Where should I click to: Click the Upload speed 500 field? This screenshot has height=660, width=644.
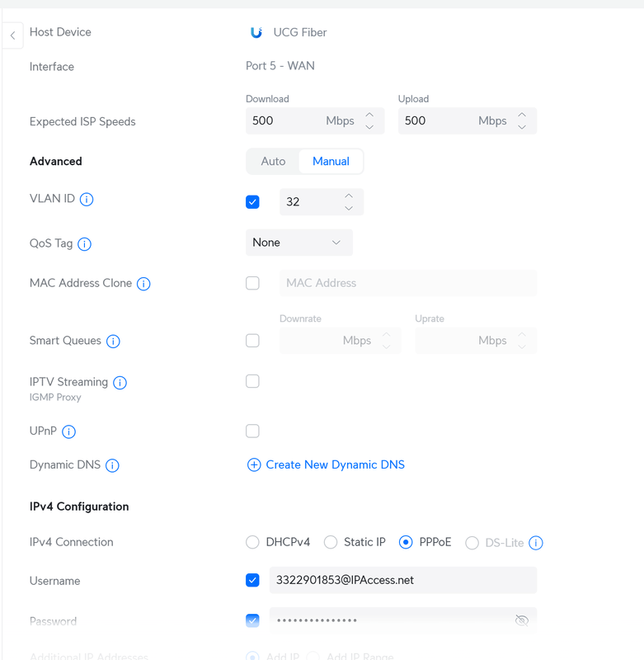coord(468,120)
